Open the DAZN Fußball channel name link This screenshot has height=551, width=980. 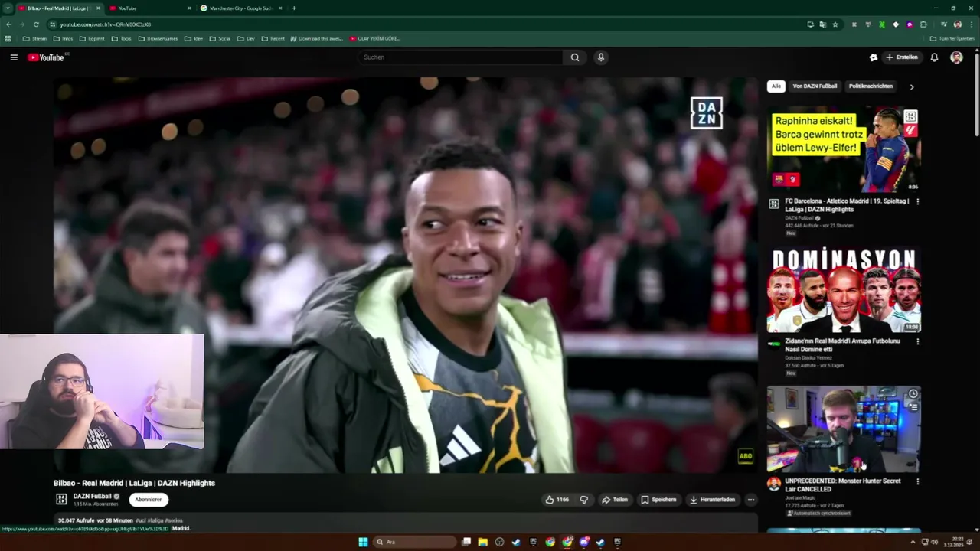pyautogui.click(x=93, y=497)
